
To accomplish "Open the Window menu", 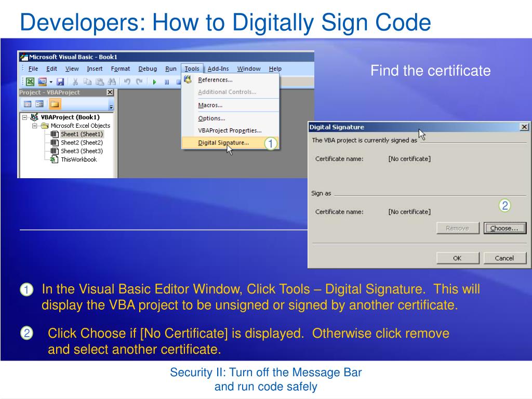I will point(249,69).
